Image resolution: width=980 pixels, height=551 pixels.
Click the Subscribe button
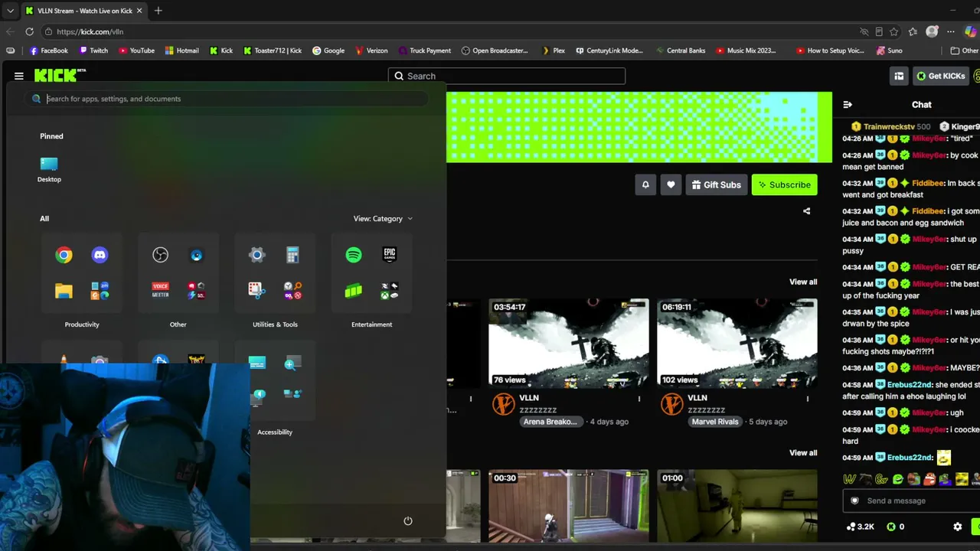[x=784, y=184]
